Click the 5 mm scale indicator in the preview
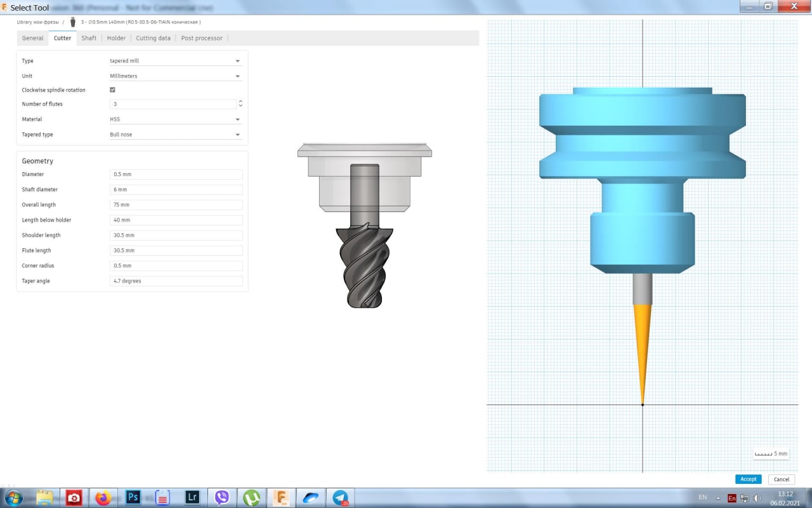This screenshot has width=812, height=508. [x=771, y=453]
